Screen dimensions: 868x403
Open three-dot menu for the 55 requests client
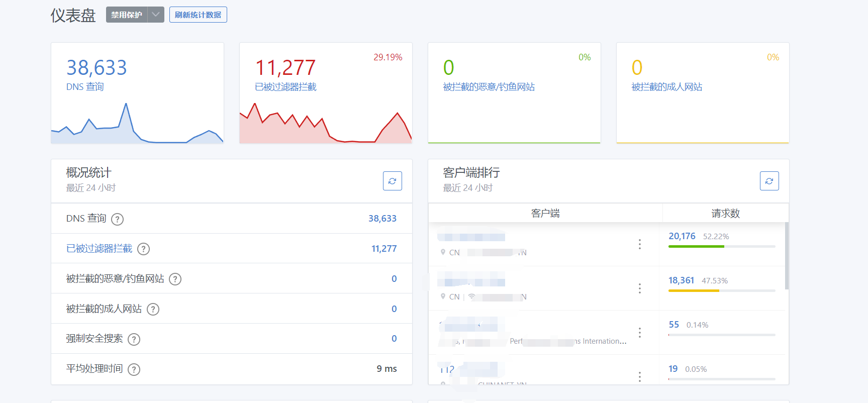pyautogui.click(x=639, y=333)
